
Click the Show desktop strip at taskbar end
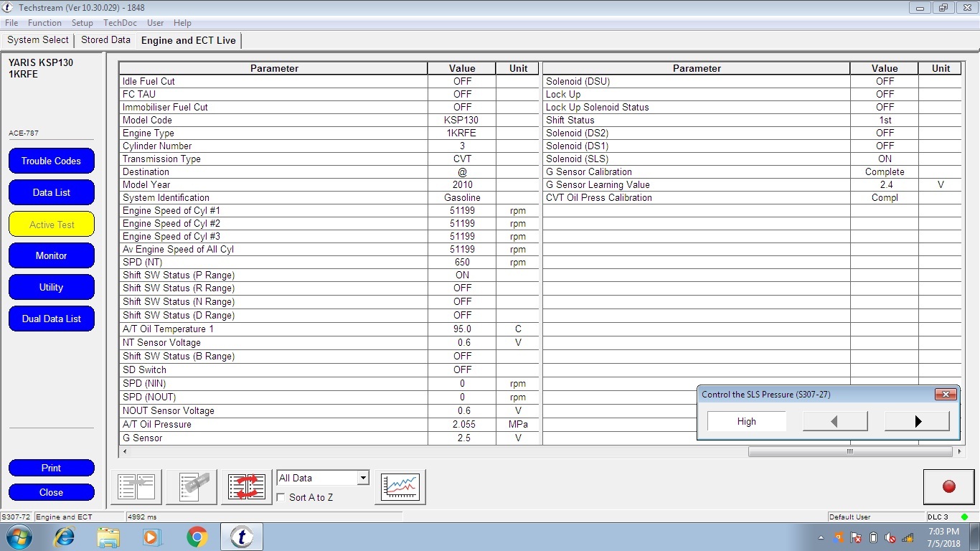pos(975,537)
